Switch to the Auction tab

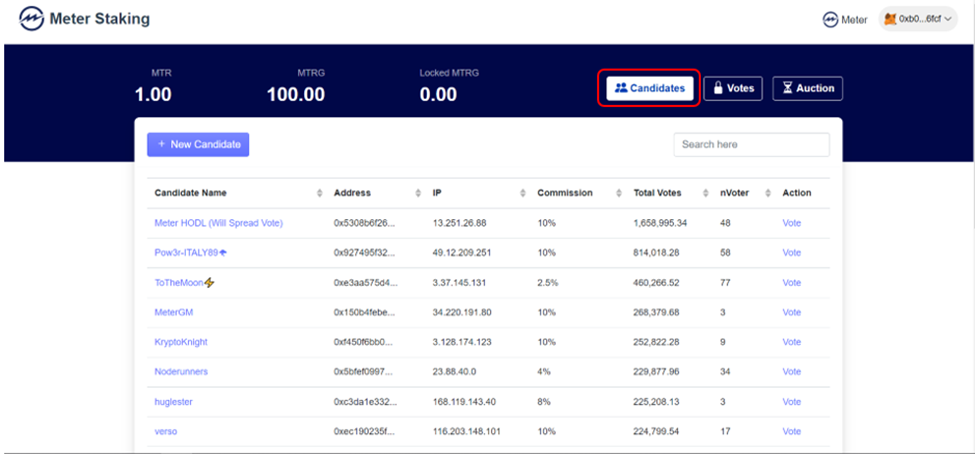click(x=808, y=88)
